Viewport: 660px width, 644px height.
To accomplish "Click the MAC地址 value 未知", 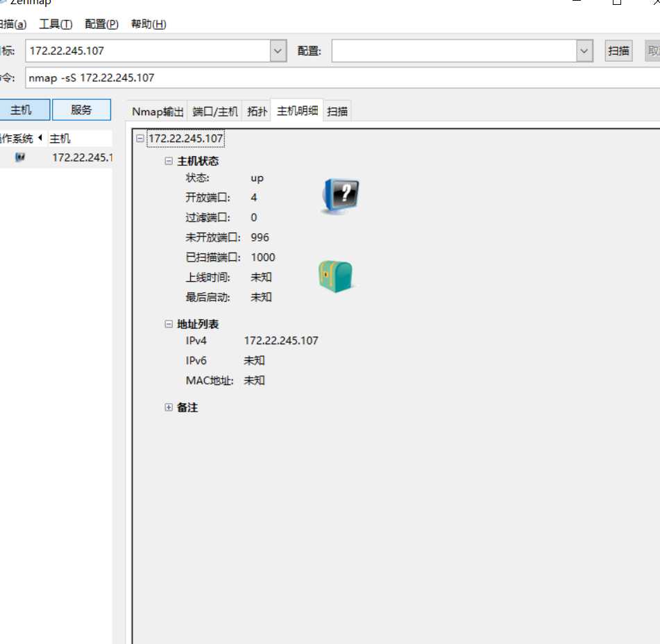I will 254,380.
